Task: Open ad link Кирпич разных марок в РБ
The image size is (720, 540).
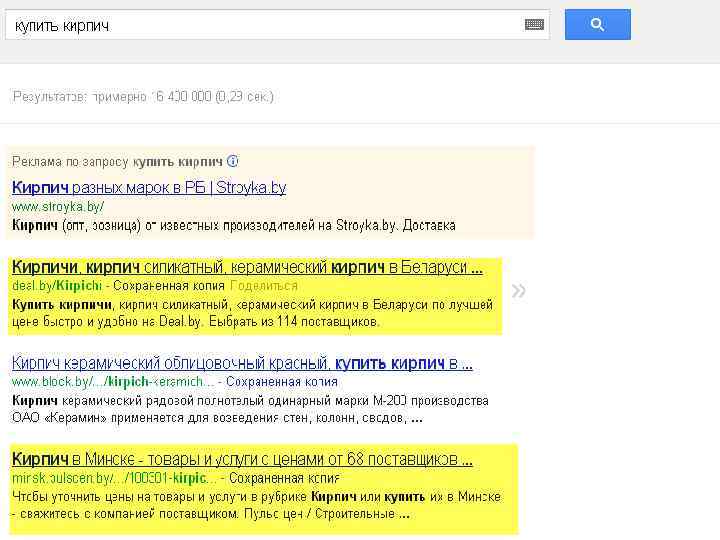Action: click(x=149, y=187)
